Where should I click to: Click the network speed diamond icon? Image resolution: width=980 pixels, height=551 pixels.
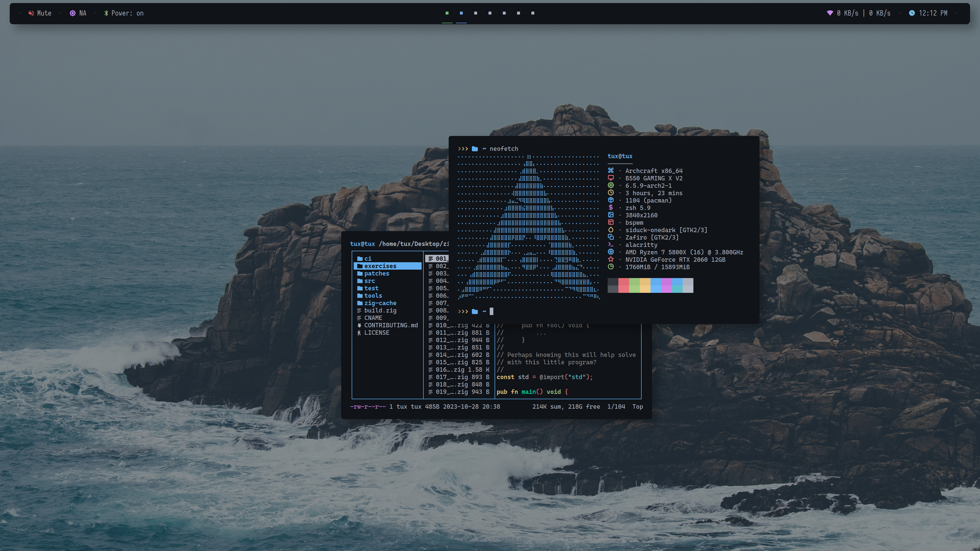830,13
